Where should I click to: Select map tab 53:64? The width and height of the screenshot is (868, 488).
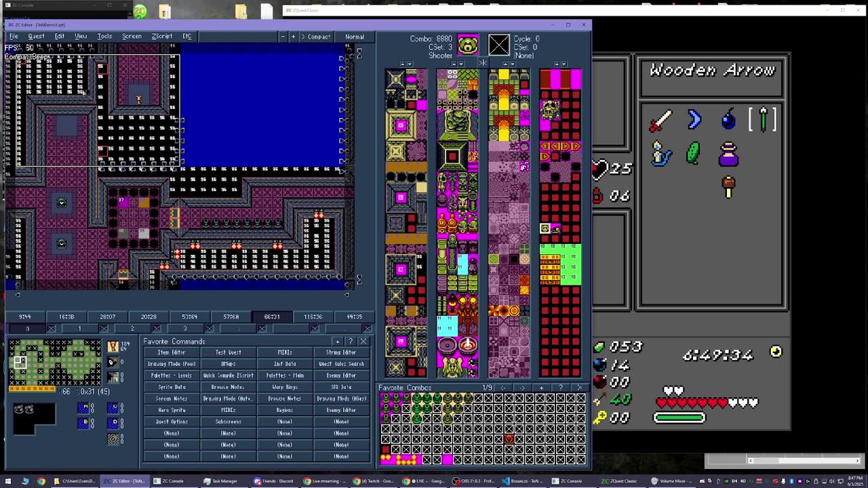pos(190,317)
